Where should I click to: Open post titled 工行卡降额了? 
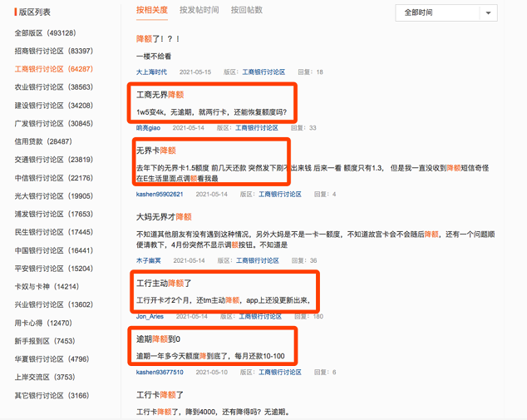click(160, 395)
